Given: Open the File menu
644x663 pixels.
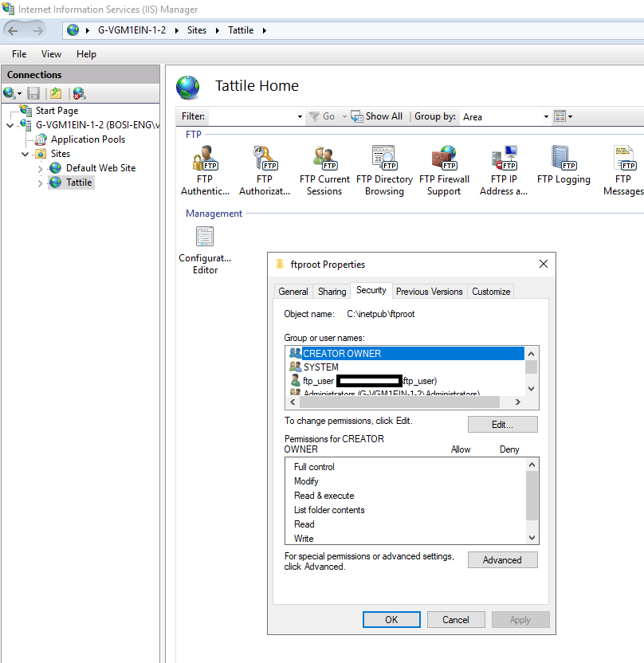Looking at the screenshot, I should point(19,54).
